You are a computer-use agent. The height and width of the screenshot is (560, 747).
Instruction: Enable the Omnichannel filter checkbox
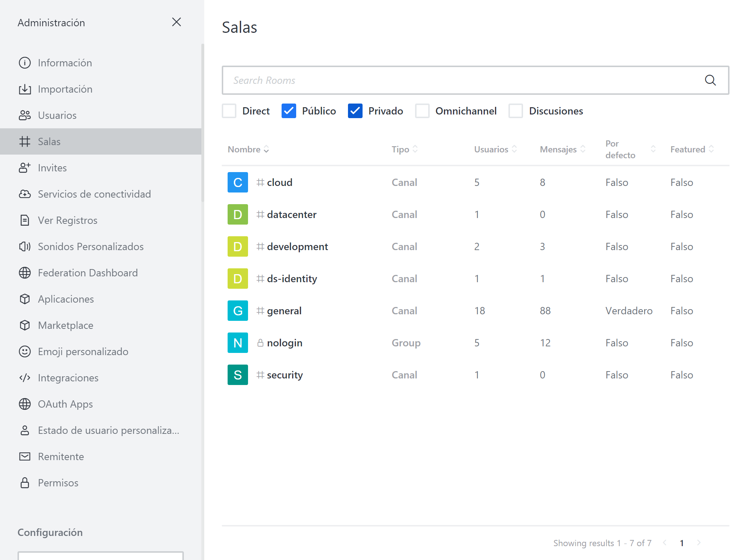[x=423, y=111]
